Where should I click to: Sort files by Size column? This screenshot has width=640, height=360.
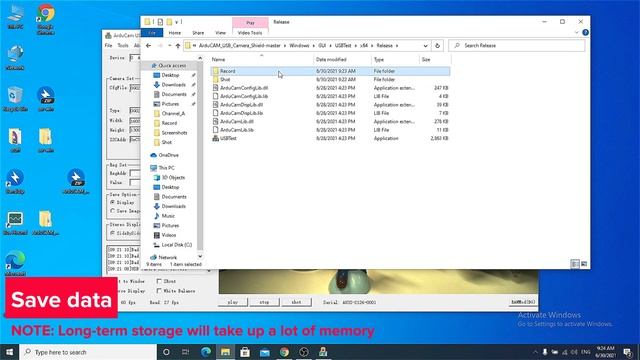pyautogui.click(x=434, y=60)
